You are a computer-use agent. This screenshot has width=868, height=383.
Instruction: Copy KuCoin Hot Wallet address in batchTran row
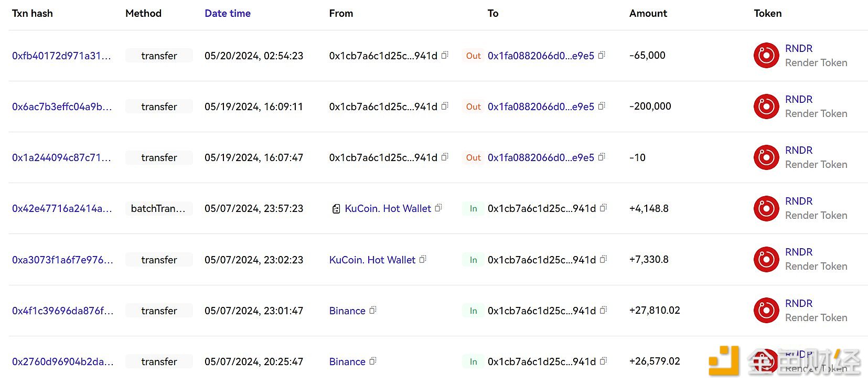point(438,208)
